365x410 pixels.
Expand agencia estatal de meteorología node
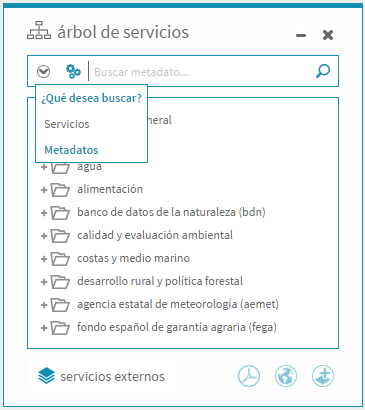coord(44,305)
